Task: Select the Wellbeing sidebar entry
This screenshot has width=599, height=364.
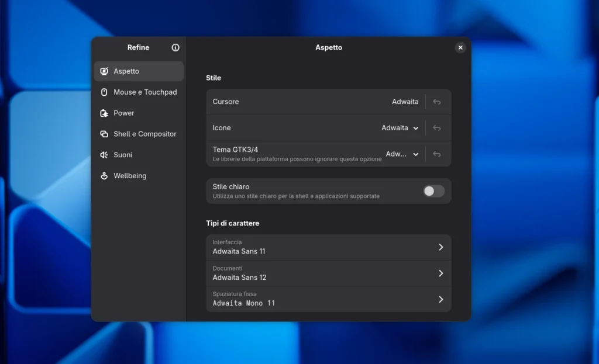Action: click(133, 176)
